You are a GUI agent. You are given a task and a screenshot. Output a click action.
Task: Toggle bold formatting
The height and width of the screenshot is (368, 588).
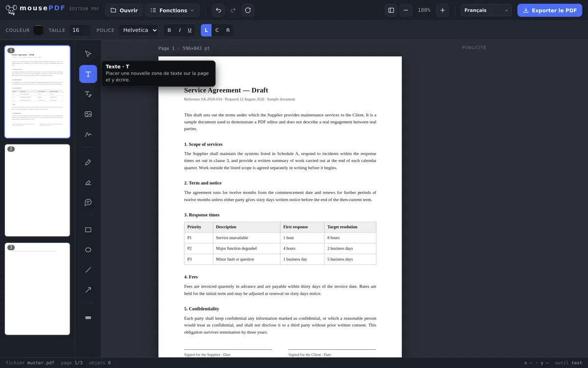(170, 30)
